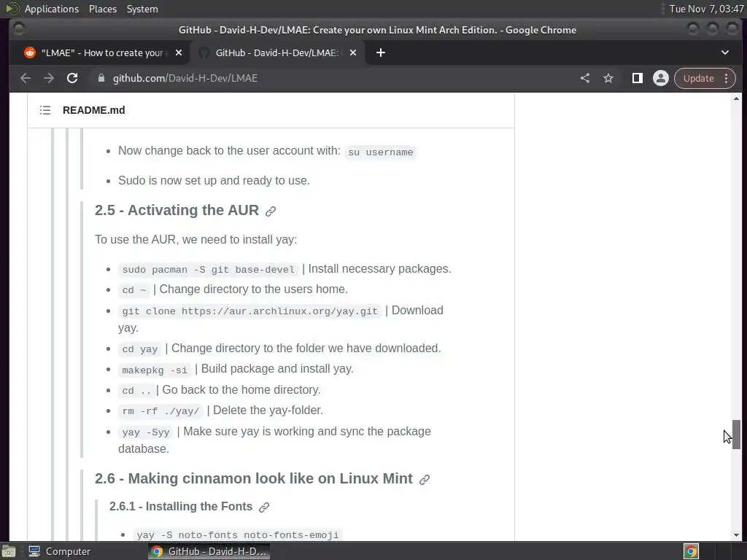Go forward with the browser forward arrow
747x560 pixels.
(49, 78)
